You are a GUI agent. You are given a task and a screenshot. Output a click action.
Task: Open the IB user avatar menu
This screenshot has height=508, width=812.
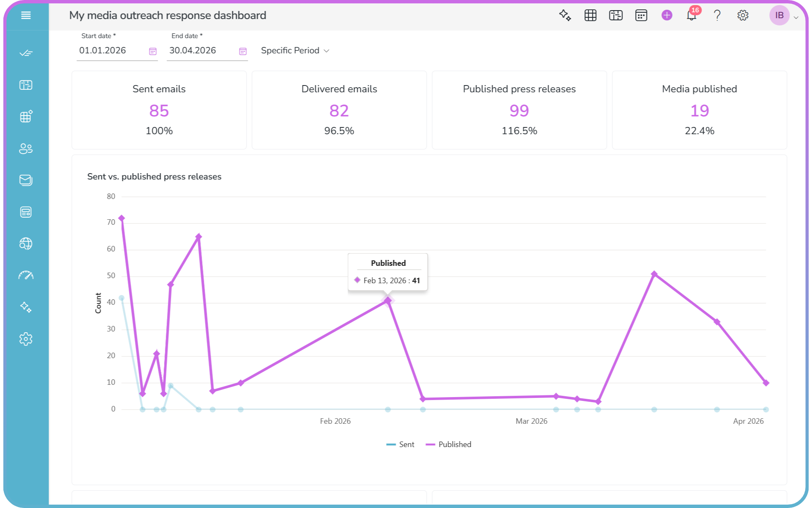[779, 16]
